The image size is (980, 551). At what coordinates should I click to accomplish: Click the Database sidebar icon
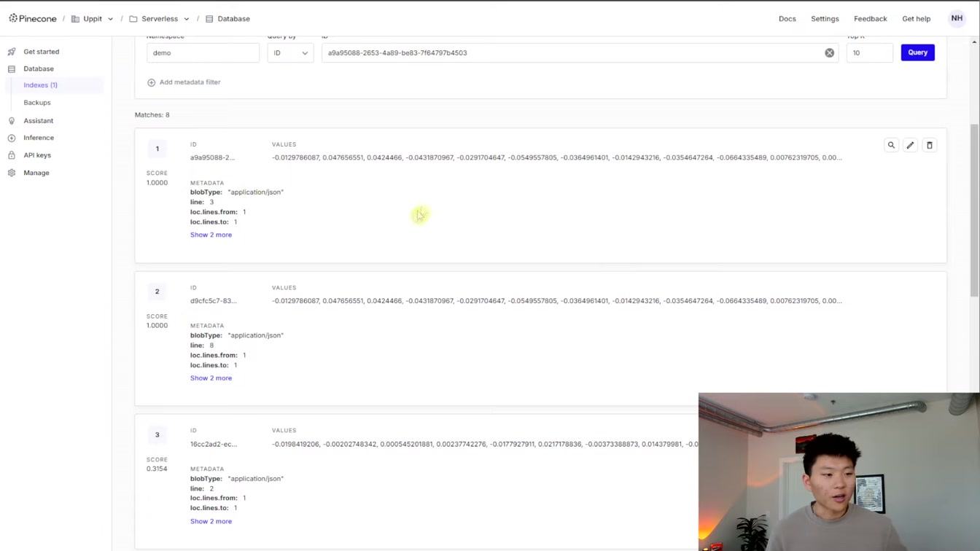tap(12, 69)
